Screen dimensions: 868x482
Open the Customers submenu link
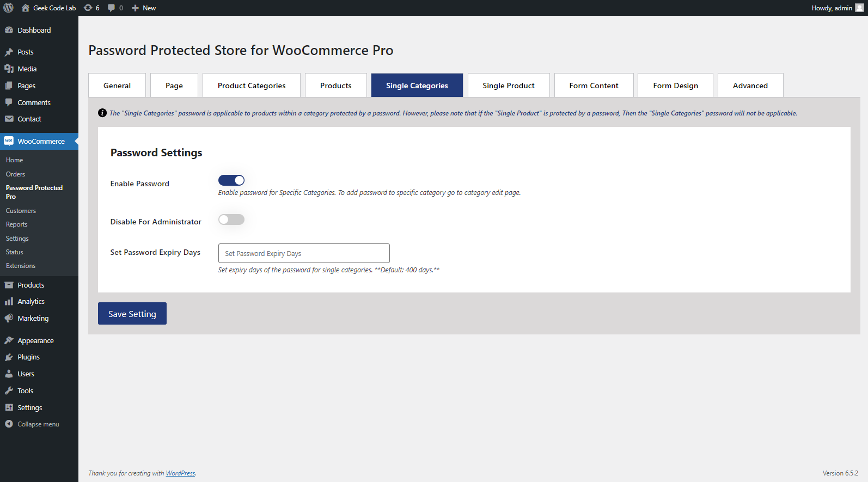(21, 211)
